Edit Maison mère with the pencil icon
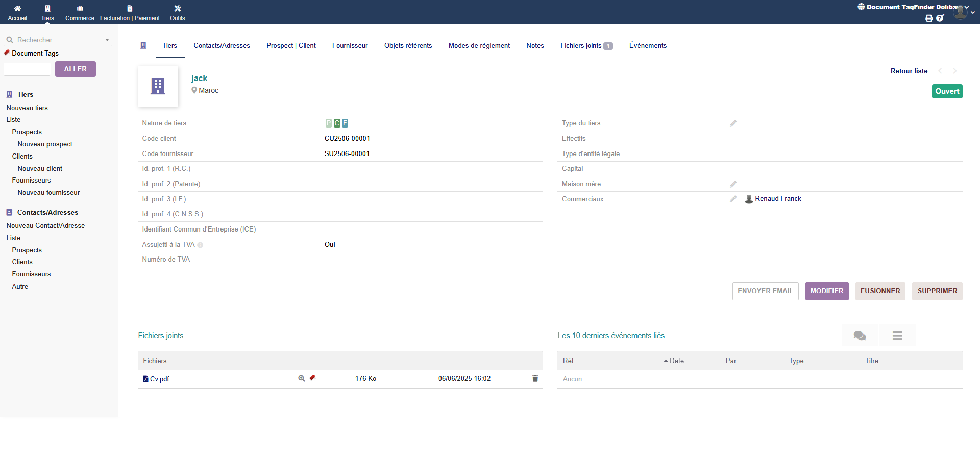 point(733,184)
